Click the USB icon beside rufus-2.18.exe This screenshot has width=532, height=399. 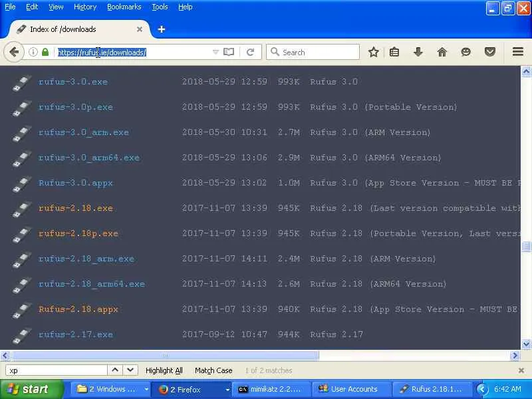tap(22, 209)
